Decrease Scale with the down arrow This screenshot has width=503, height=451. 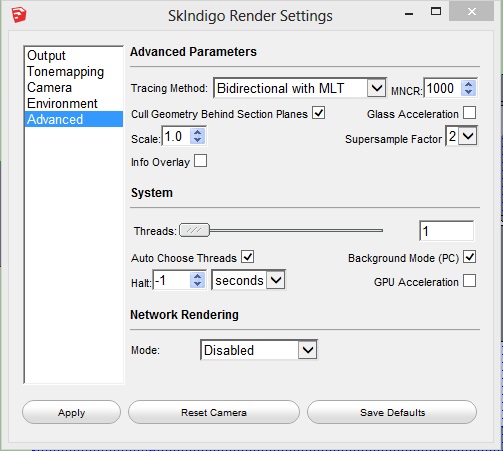coord(198,140)
